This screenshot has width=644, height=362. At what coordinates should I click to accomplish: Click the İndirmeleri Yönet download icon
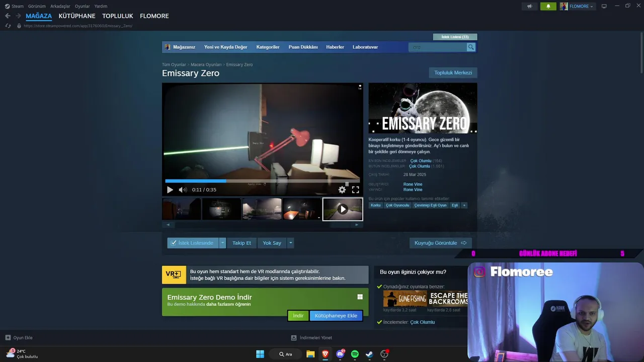[x=294, y=338]
